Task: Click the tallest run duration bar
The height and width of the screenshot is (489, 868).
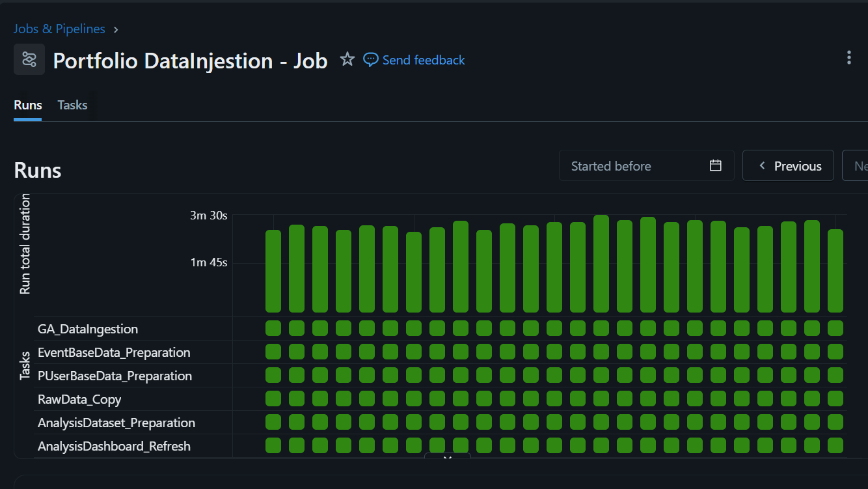Action: (601, 264)
